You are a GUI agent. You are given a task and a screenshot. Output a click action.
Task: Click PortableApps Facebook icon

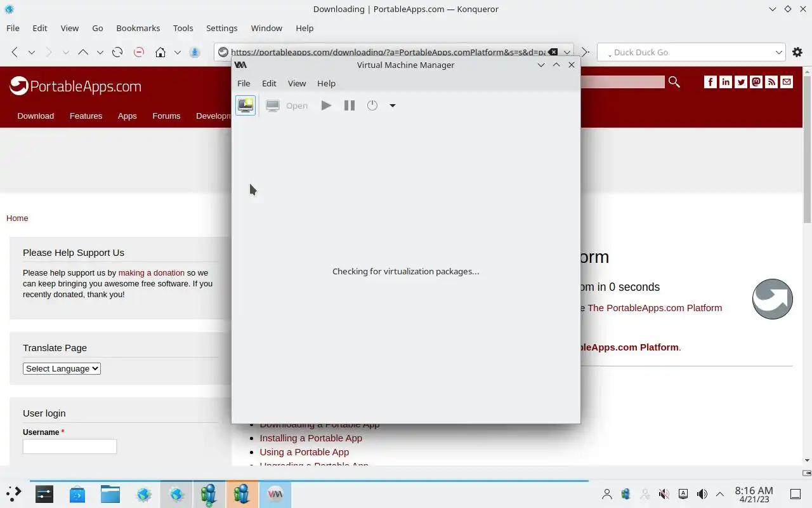(x=710, y=82)
